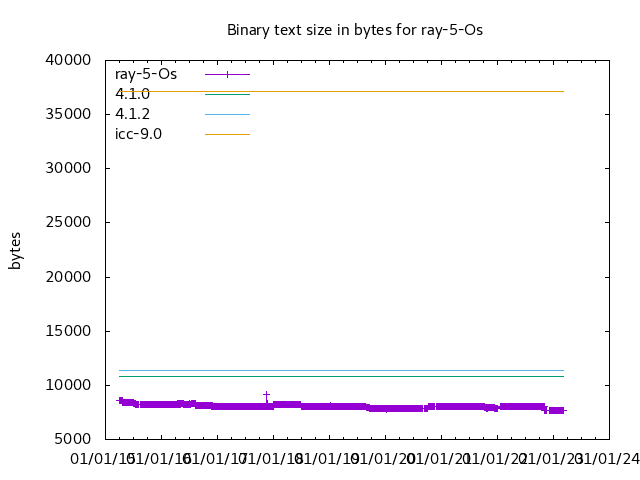
Task: Select the ray-5-Os legend label
Action: click(146, 74)
